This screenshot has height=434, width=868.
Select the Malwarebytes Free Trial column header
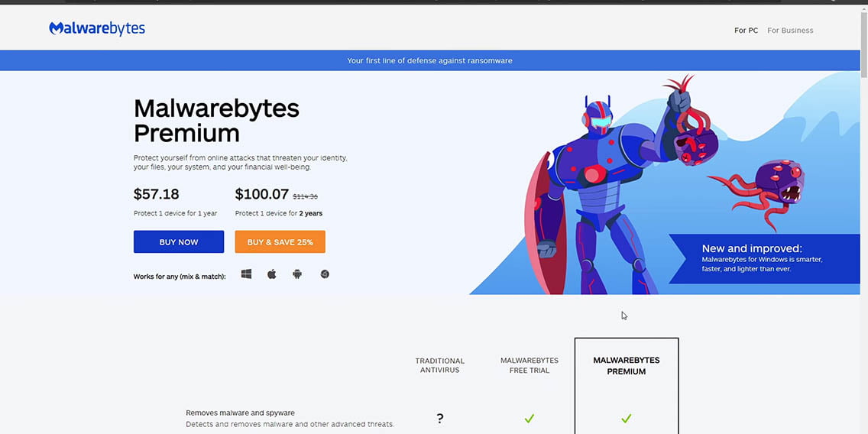tap(529, 366)
